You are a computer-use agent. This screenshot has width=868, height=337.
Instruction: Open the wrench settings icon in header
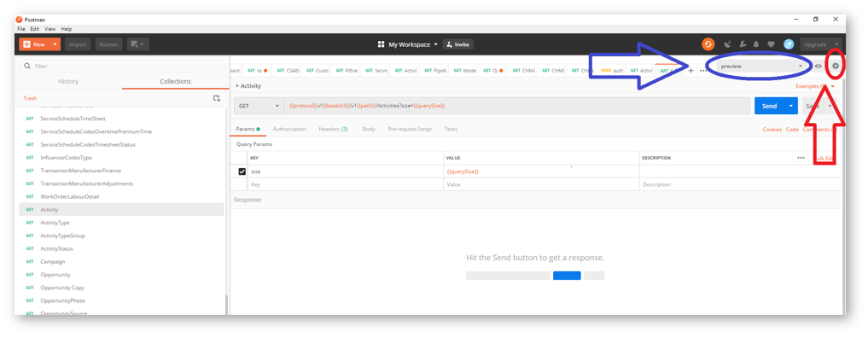[743, 44]
